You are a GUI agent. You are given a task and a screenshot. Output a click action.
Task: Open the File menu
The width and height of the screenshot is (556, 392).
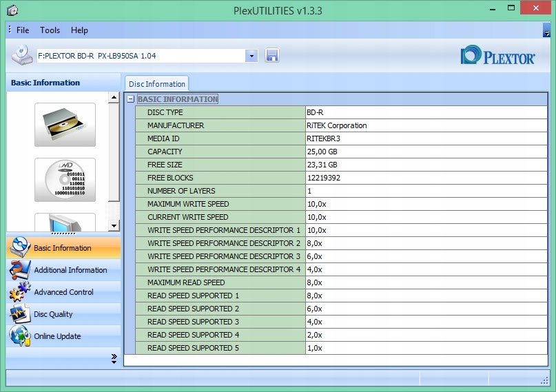click(x=23, y=30)
